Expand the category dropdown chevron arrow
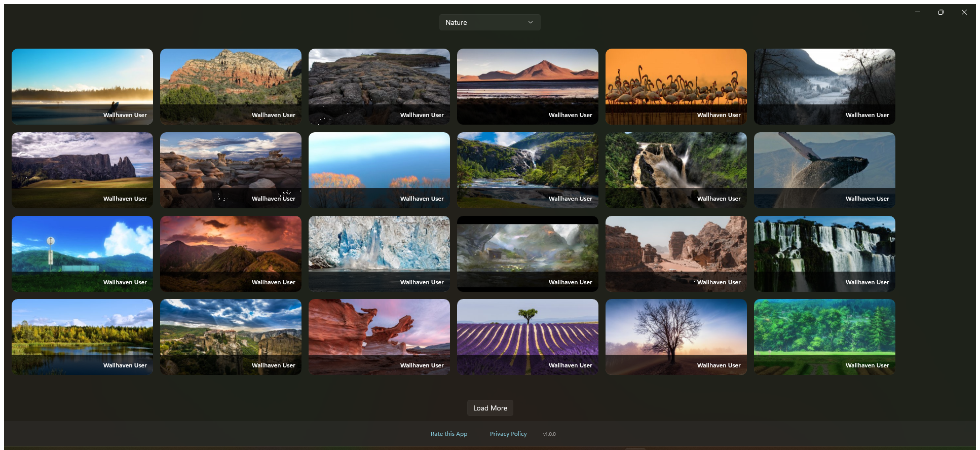 click(531, 22)
